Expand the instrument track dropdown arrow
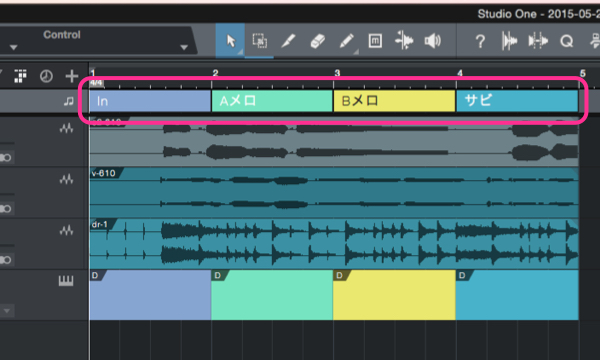Viewport: 600px width, 360px height. (7, 310)
